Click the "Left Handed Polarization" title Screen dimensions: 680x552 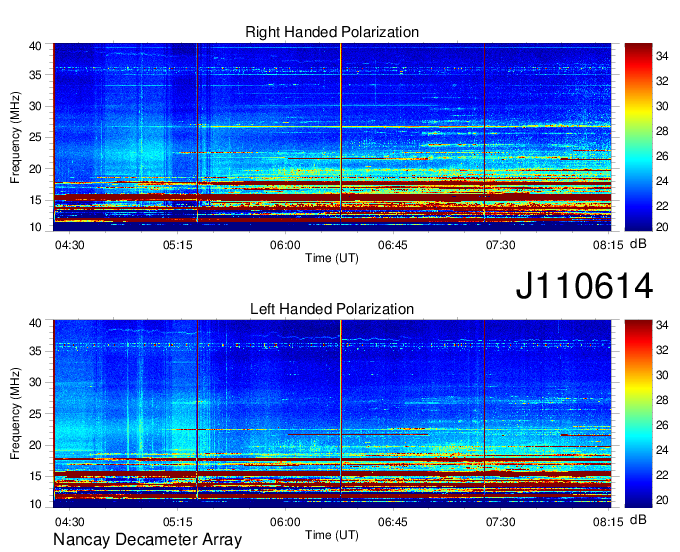[x=332, y=309]
